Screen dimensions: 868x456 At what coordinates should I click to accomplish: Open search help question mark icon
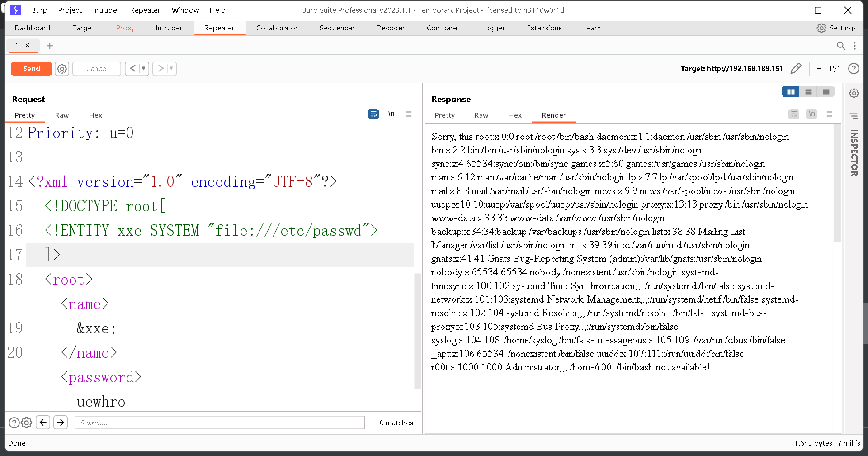[x=14, y=423]
